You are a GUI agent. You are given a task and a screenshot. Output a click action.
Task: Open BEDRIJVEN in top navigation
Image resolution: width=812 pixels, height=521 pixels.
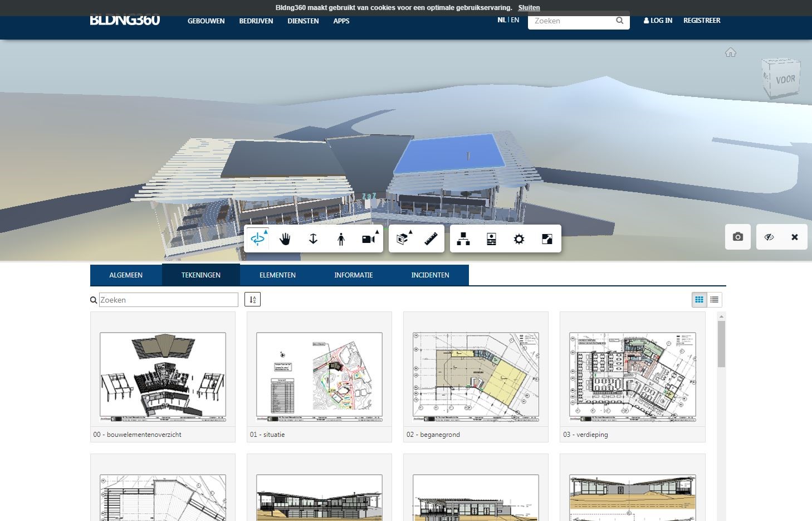(256, 21)
